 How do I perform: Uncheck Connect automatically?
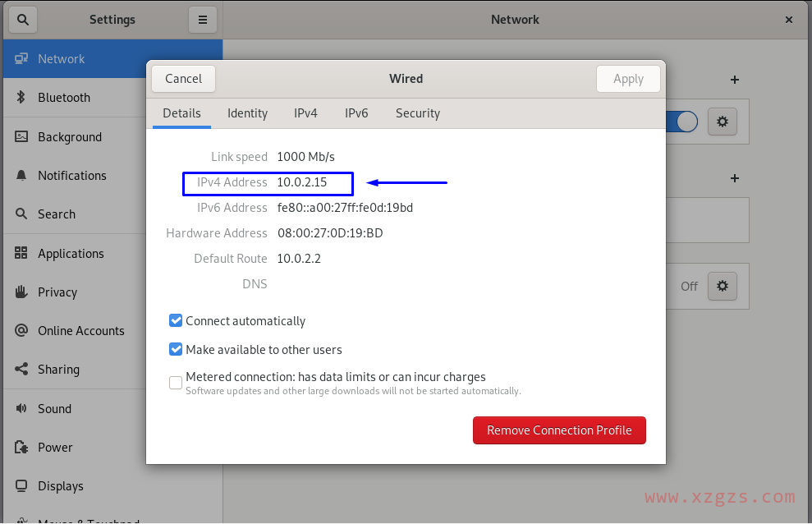click(175, 320)
